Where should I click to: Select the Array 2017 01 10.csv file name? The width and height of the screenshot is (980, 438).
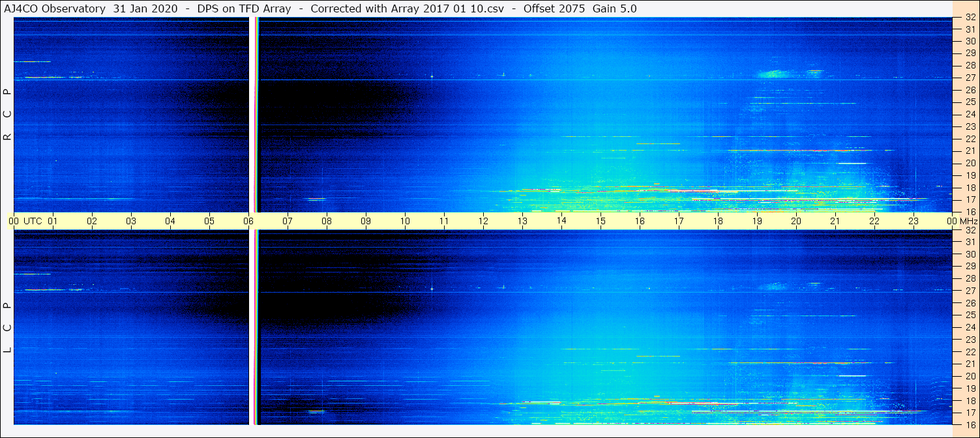click(441, 8)
